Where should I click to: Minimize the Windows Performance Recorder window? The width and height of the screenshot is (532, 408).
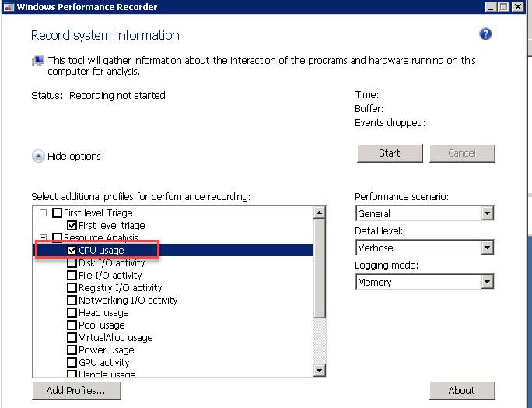pyautogui.click(x=491, y=7)
